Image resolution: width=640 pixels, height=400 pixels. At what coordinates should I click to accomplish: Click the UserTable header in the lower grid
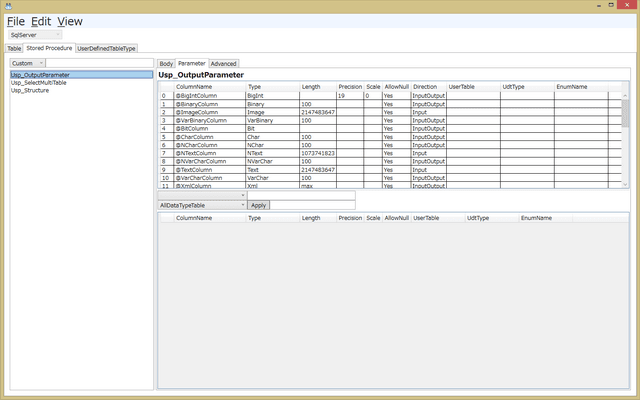pos(438,218)
